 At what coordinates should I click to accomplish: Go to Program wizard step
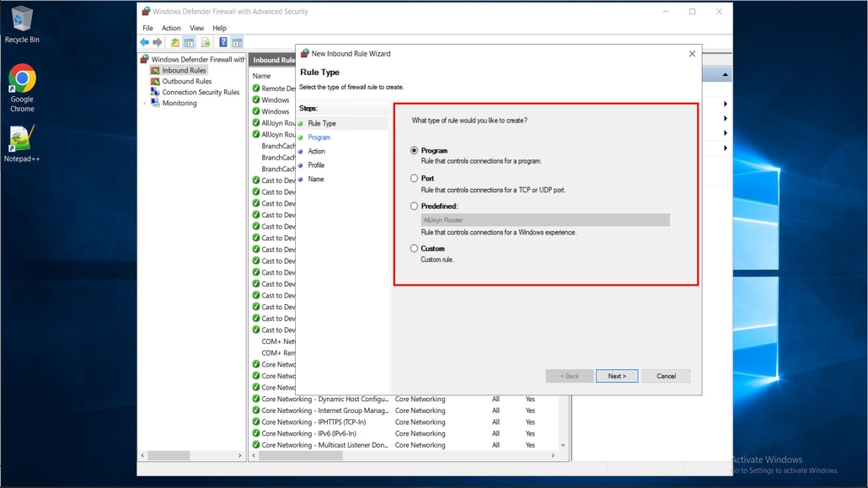[x=319, y=137]
